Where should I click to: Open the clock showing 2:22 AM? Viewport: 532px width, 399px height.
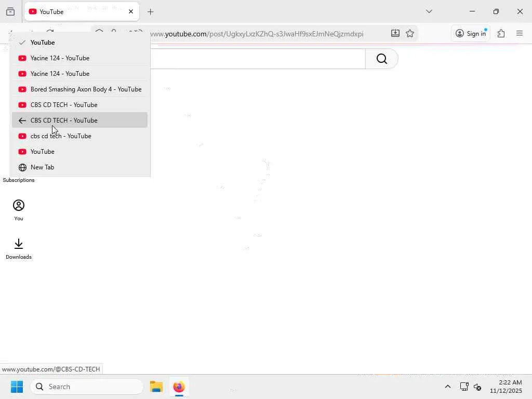pyautogui.click(x=506, y=387)
